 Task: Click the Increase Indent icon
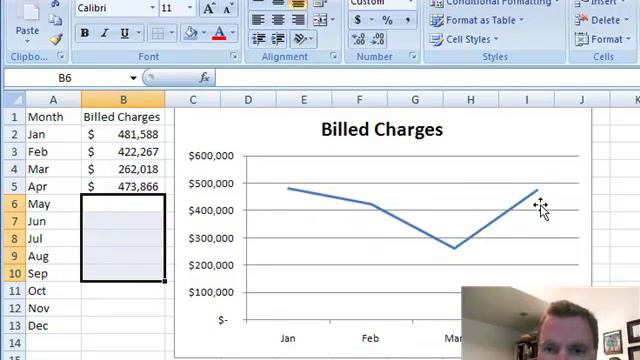pyautogui.click(x=278, y=39)
